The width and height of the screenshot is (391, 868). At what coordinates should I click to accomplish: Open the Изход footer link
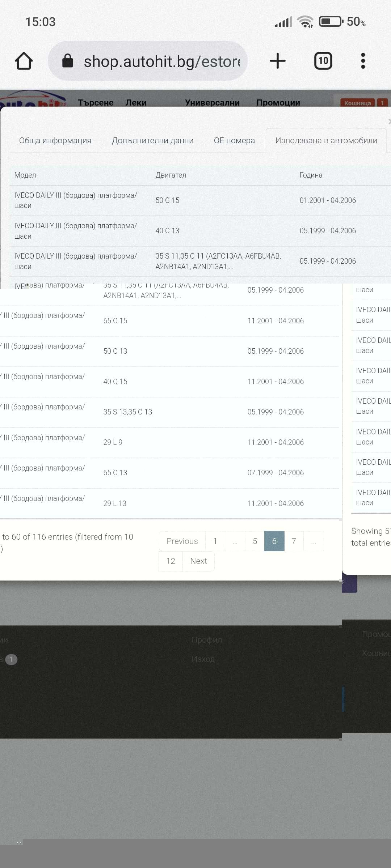coord(203,659)
